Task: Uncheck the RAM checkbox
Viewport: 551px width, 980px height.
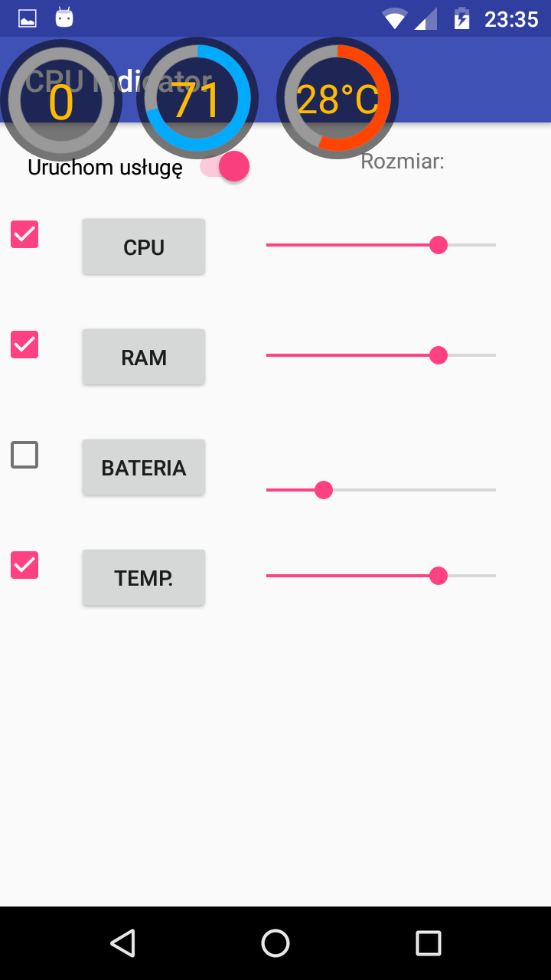Action: click(24, 345)
